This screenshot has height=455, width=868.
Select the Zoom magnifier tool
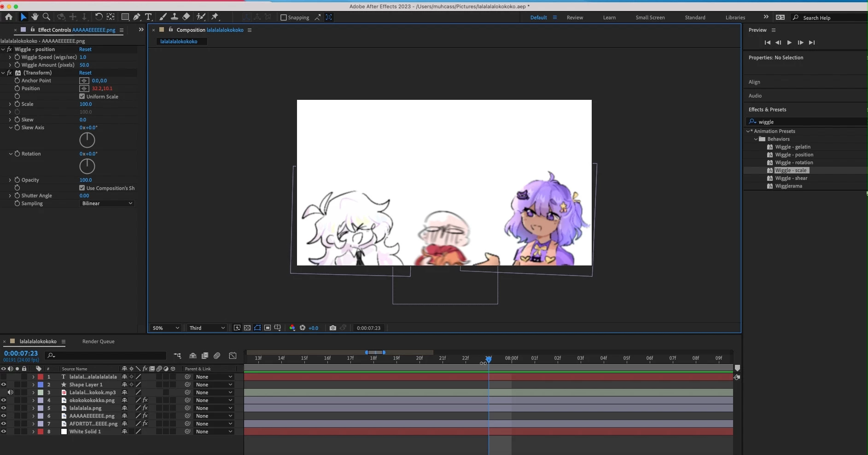click(x=46, y=17)
